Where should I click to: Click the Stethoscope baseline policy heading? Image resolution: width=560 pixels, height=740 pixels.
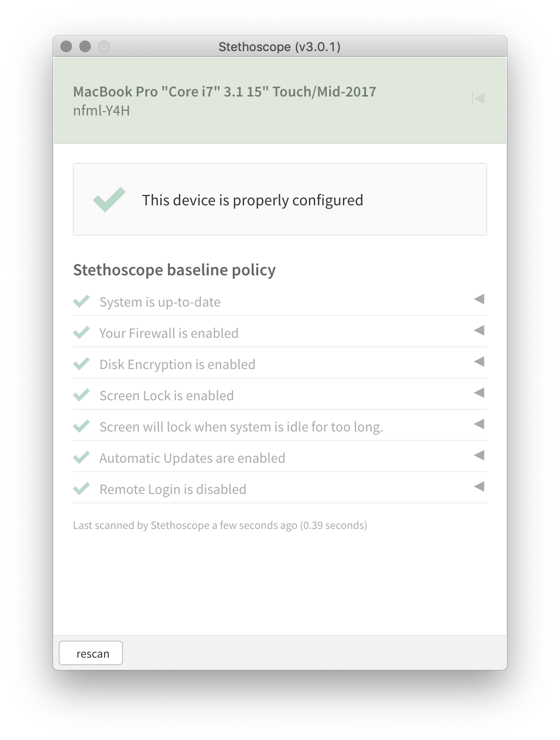[x=175, y=270]
